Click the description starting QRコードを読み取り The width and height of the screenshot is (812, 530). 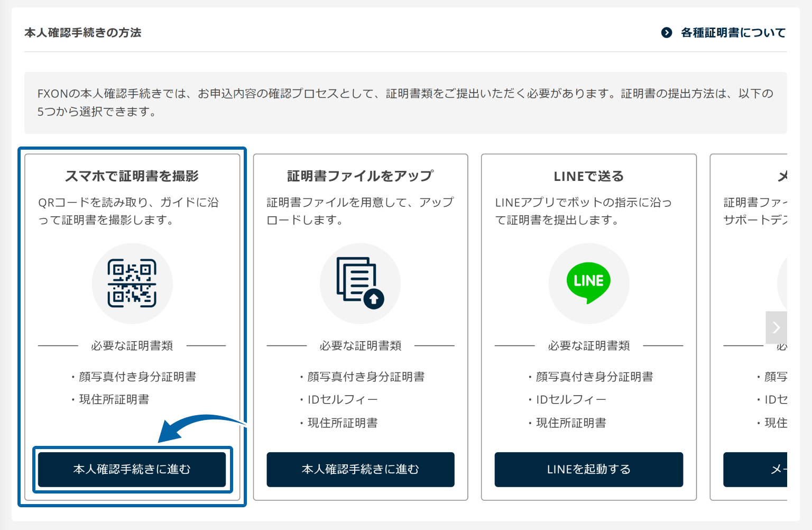tap(128, 211)
